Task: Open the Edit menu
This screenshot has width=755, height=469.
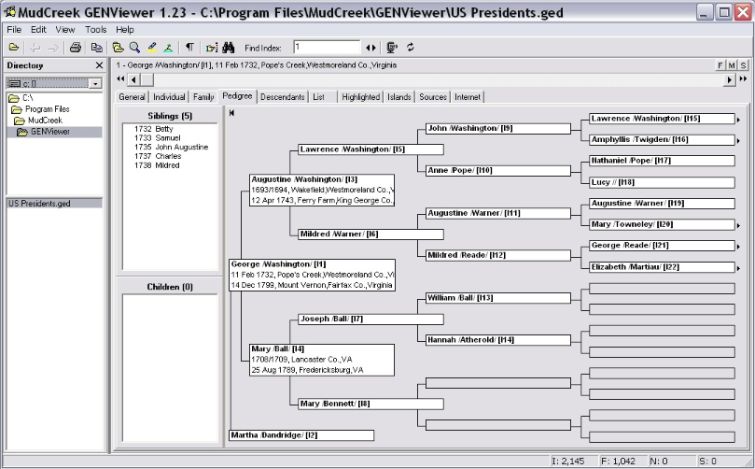Action: (39, 30)
